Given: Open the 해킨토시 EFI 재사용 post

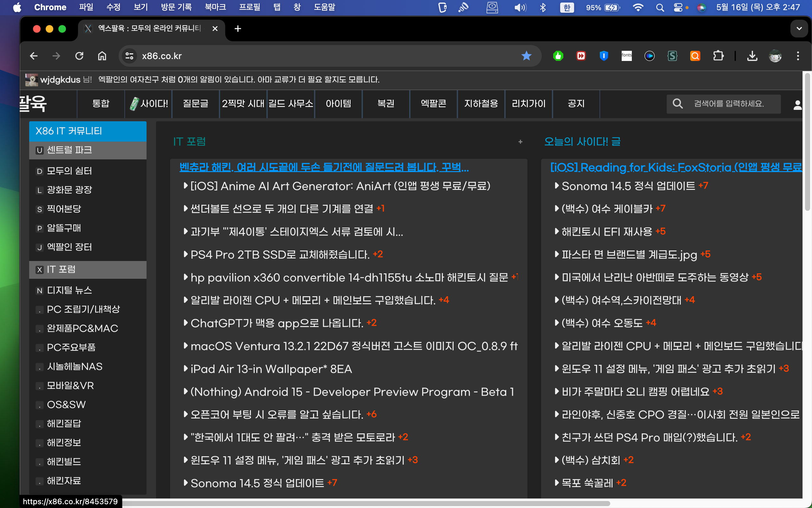Looking at the screenshot, I should pos(607,232).
